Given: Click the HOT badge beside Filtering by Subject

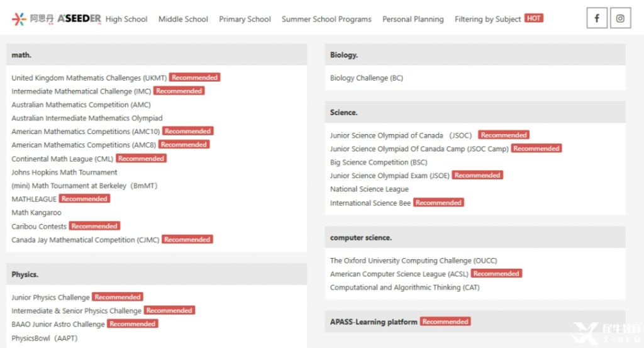Looking at the screenshot, I should pyautogui.click(x=533, y=18).
